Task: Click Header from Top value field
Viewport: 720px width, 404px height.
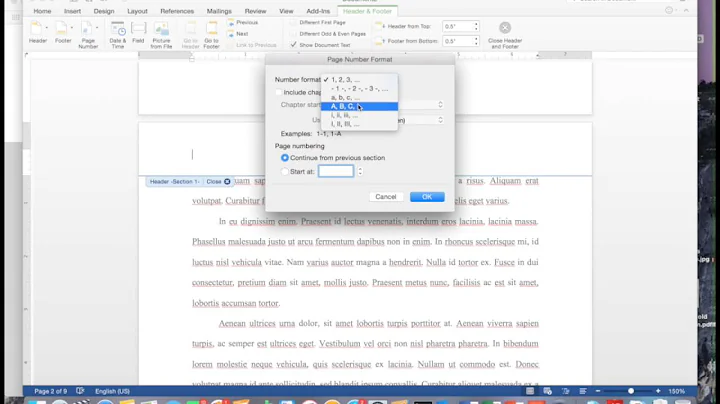Action: click(x=457, y=27)
